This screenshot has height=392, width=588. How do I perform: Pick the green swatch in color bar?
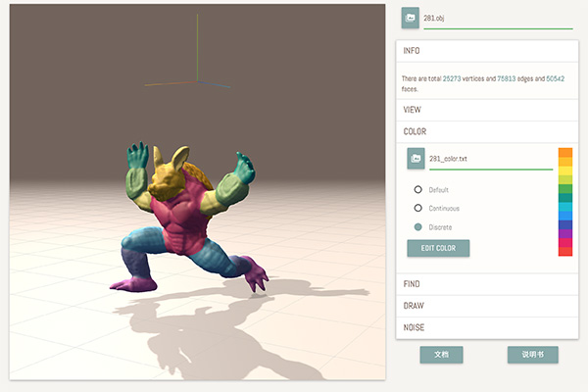click(565, 189)
